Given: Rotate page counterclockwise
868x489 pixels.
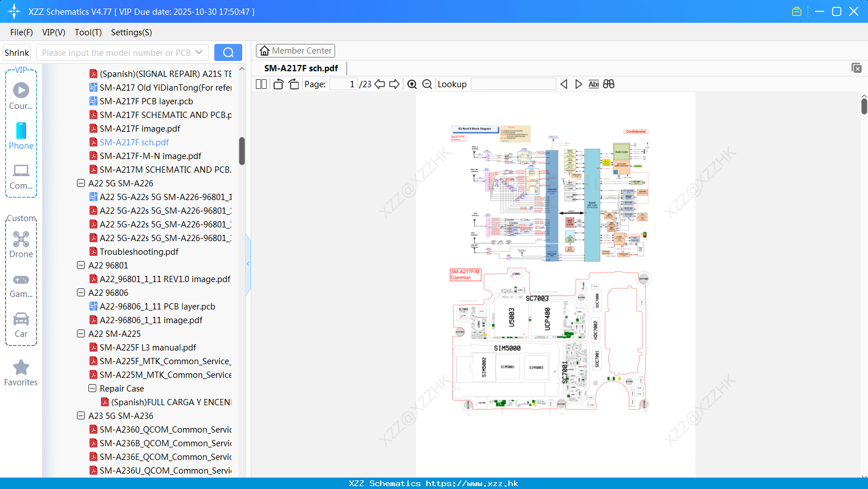Looking at the screenshot, I should 278,84.
